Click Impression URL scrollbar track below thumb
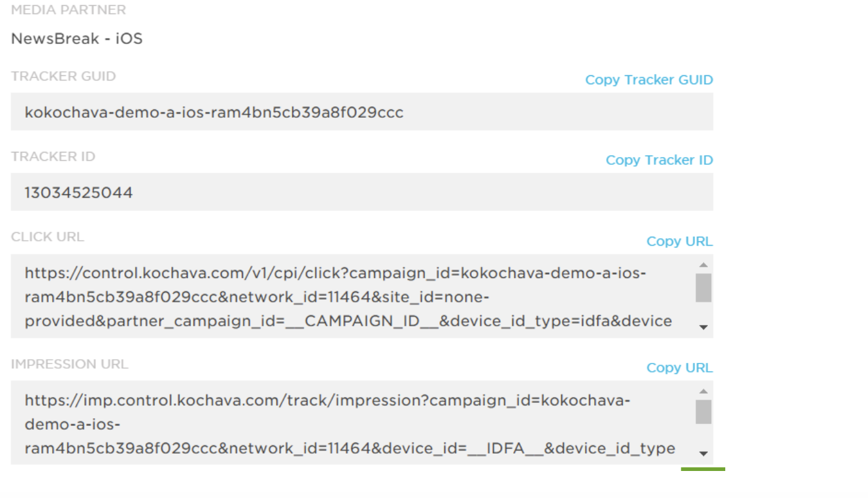 (x=703, y=437)
